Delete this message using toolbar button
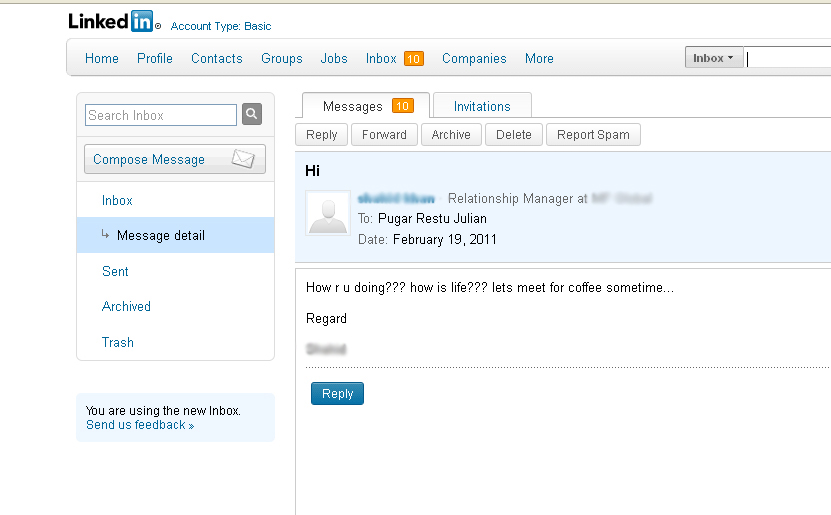This screenshot has width=831, height=515. point(514,135)
